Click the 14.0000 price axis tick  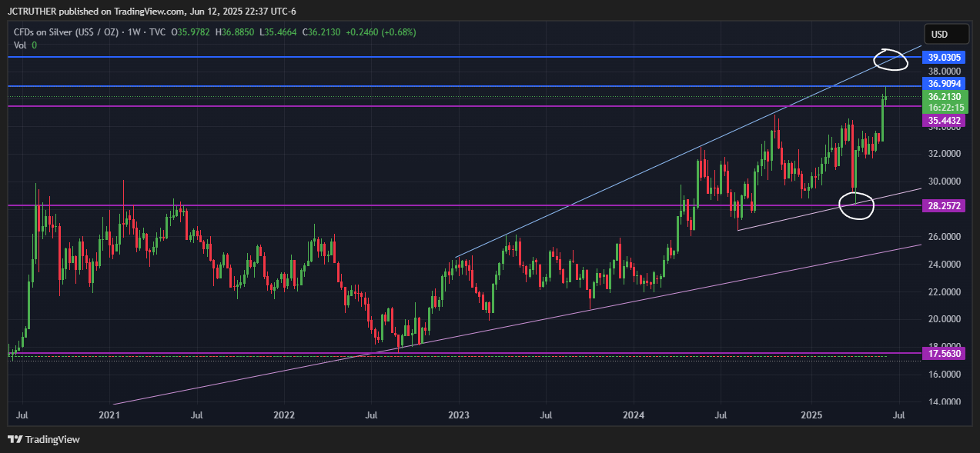[943, 402]
